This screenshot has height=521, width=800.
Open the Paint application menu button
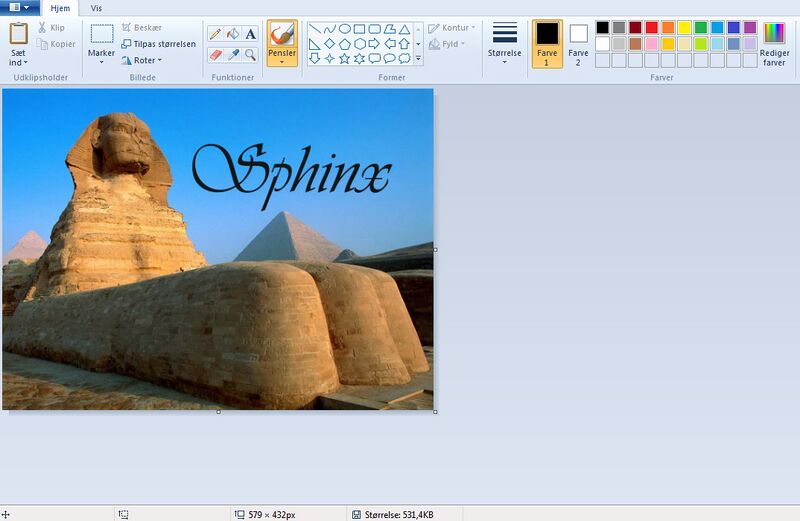pos(19,8)
